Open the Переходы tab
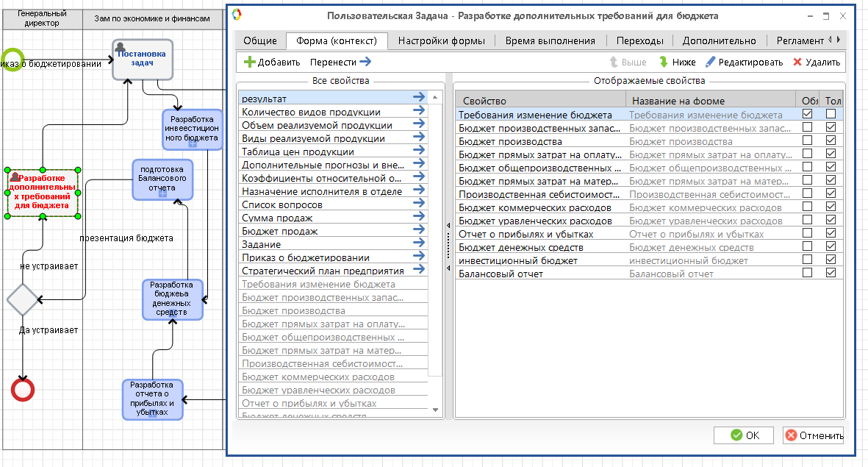Screen dimensions: 868x467 640,40
